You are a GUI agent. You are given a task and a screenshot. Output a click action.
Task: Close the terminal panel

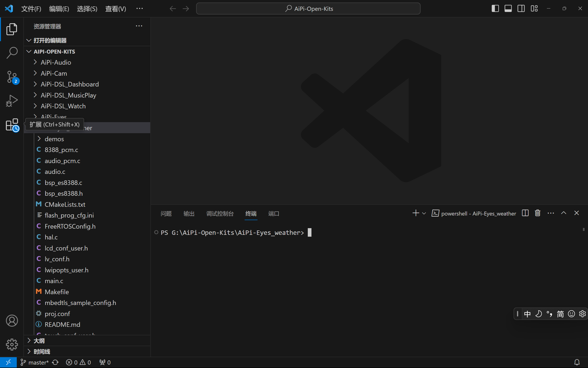tap(576, 213)
